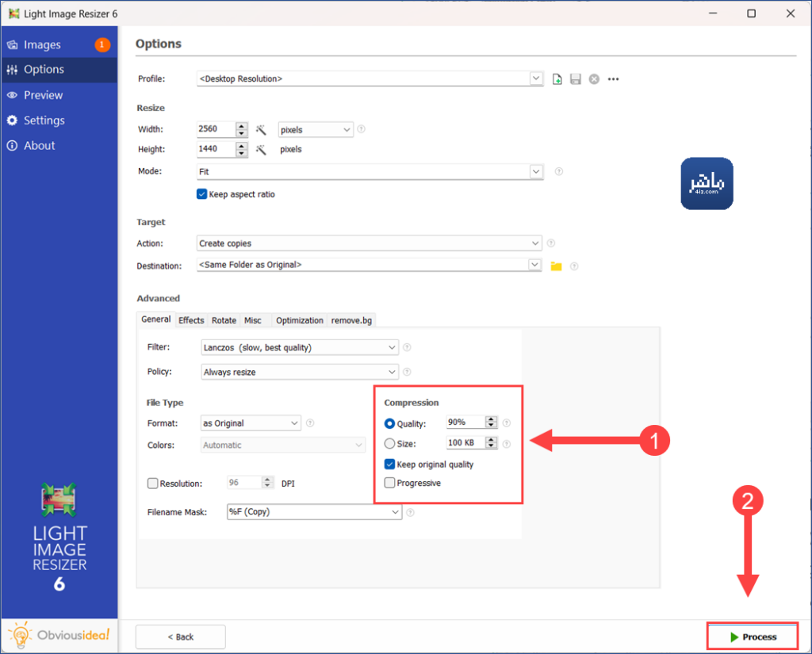This screenshot has width=812, height=654.
Task: Browse destination folder icon
Action: coord(556,266)
